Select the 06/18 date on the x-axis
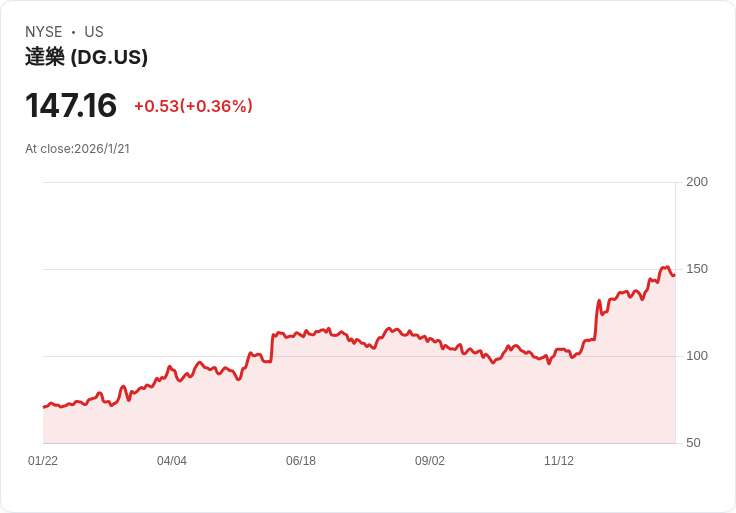The width and height of the screenshot is (736, 513). point(301,461)
